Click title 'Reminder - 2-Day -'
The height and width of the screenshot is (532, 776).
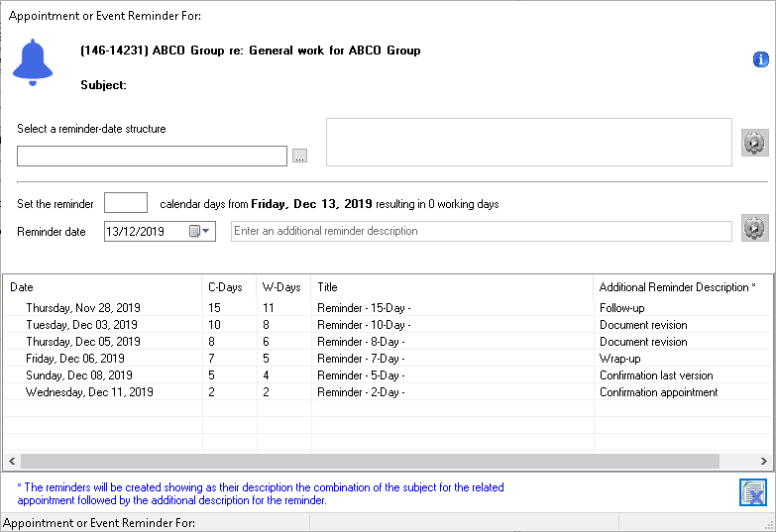[x=361, y=392]
